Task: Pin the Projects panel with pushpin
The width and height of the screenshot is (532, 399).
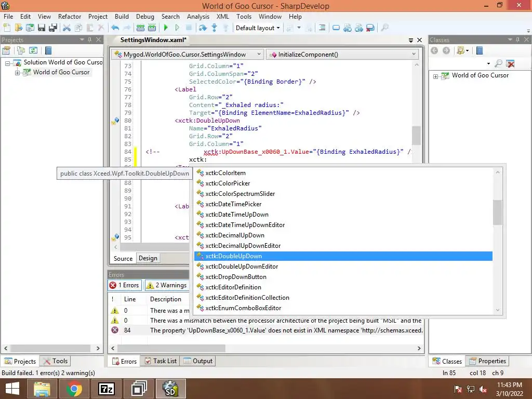Action: coord(89,39)
